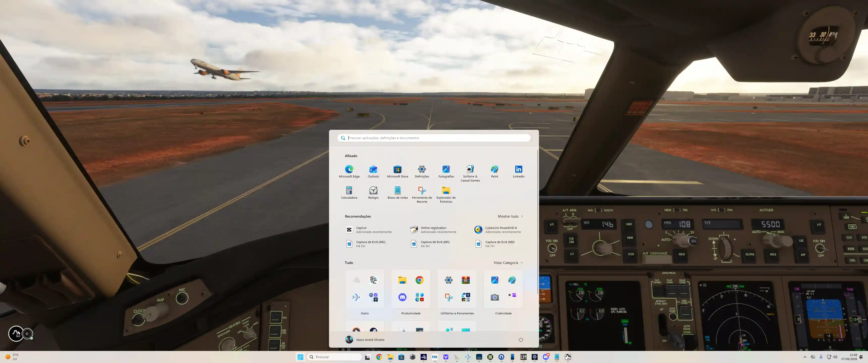The width and height of the screenshot is (868, 363).
Task: Open volume control in system tray
Action: [835, 357]
